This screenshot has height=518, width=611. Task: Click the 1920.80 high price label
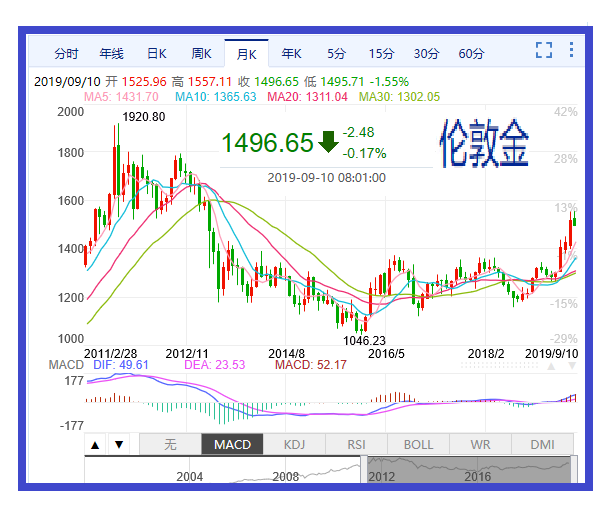click(x=144, y=117)
